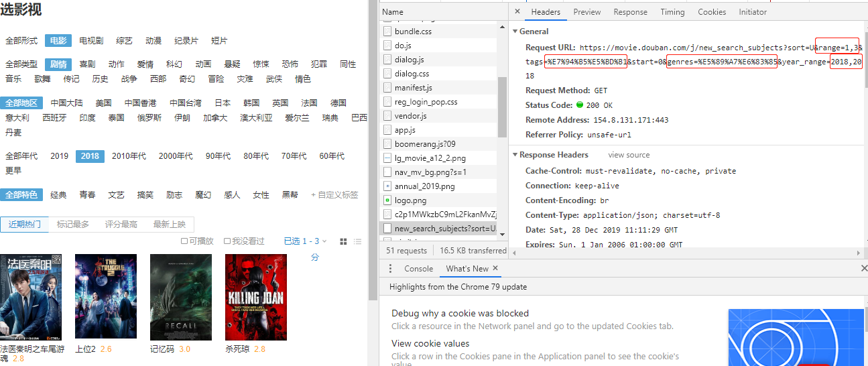The height and width of the screenshot is (366, 868).
Task: Open the Cookies tab
Action: [712, 12]
